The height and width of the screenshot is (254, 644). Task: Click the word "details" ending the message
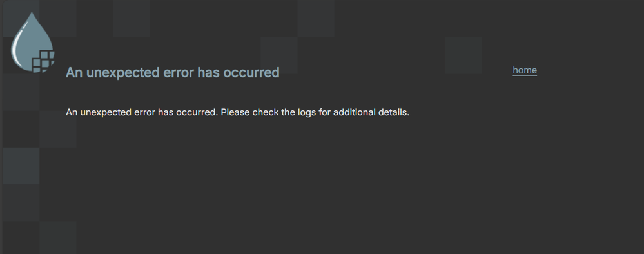[393, 112]
